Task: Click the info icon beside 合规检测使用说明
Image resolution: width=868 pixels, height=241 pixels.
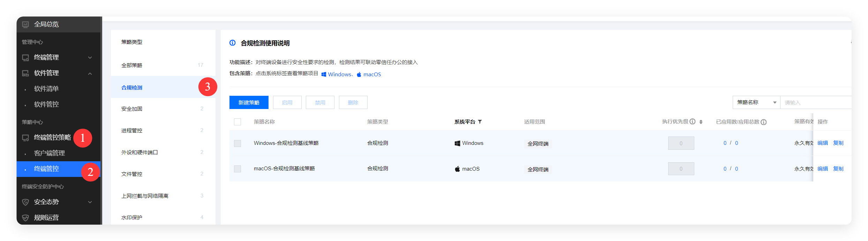Action: coord(232,43)
